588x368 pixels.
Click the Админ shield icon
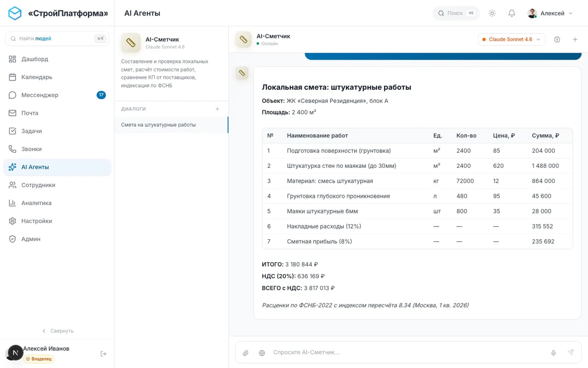pyautogui.click(x=12, y=239)
